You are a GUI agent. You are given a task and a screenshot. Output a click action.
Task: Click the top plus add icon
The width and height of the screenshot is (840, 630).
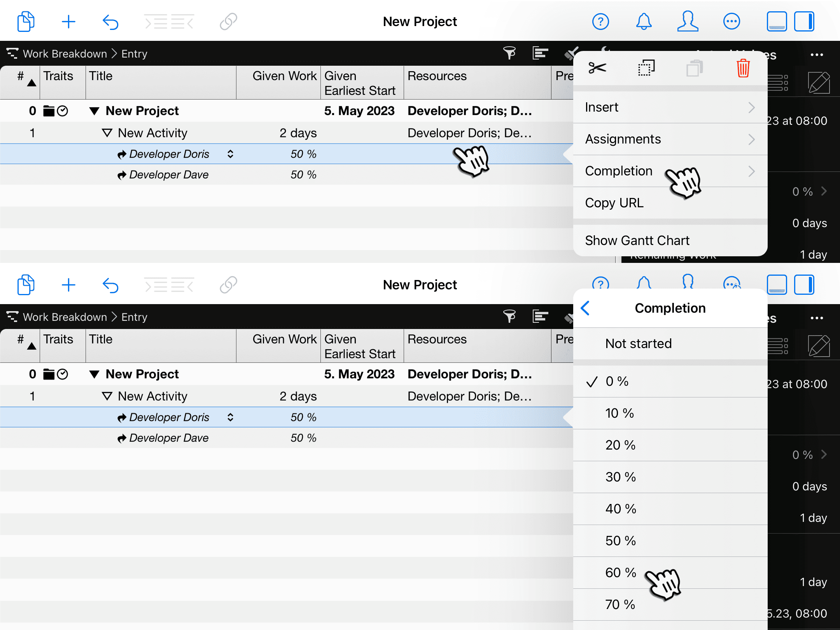coord(68,22)
